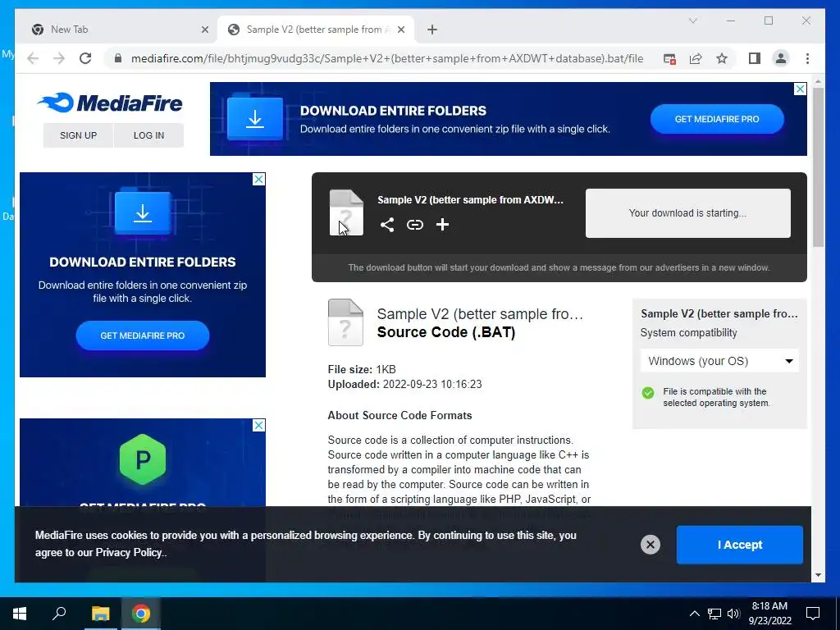Screen dimensions: 840x630
Task: Select the Sample V2 MediaFire tab
Action: click(x=316, y=30)
